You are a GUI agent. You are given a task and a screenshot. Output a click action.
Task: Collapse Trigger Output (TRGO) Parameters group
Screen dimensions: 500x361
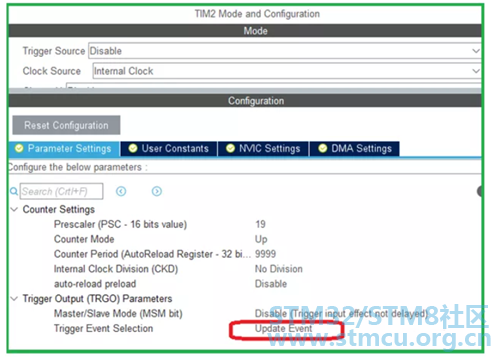(14, 299)
